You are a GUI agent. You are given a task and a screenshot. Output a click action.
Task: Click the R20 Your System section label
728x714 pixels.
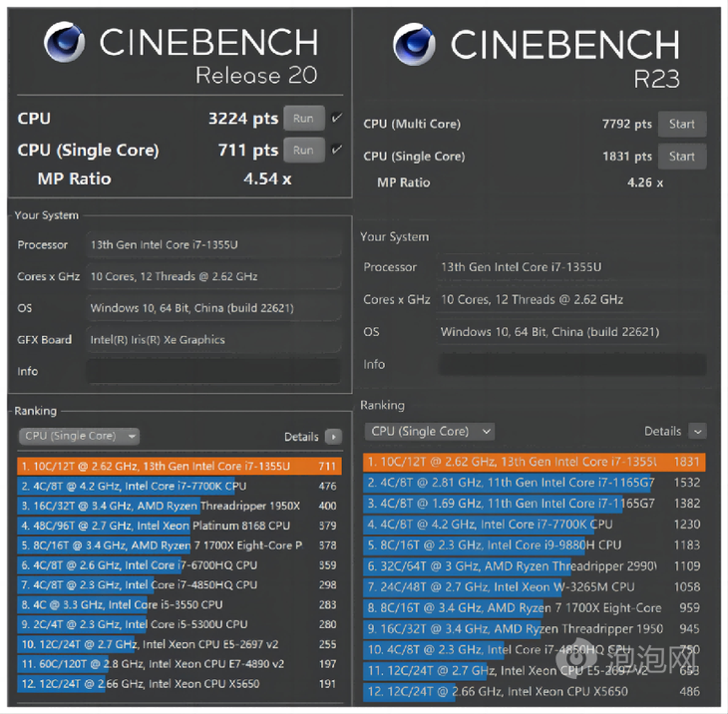(x=47, y=215)
